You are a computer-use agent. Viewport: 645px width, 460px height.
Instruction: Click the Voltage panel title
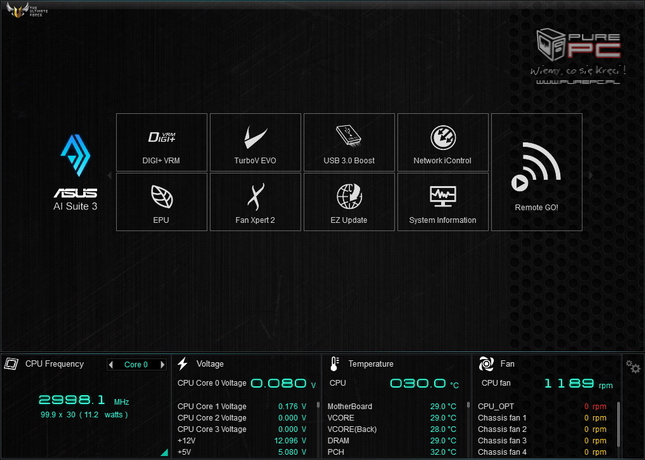[x=210, y=364]
